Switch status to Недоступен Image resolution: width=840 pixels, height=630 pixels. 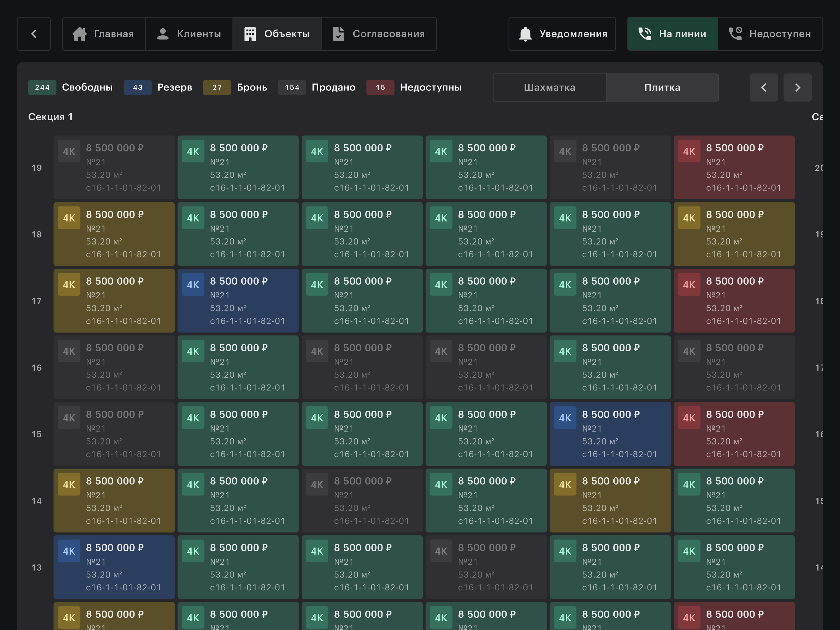click(x=770, y=34)
